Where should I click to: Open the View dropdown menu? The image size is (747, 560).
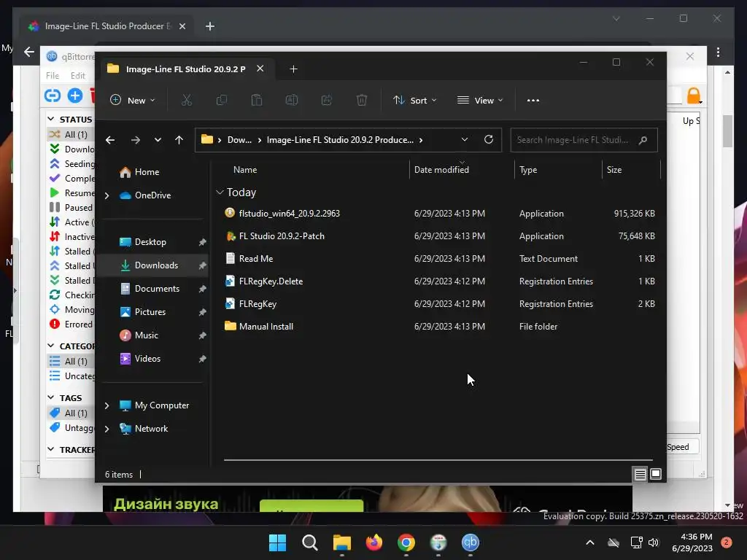(x=480, y=101)
